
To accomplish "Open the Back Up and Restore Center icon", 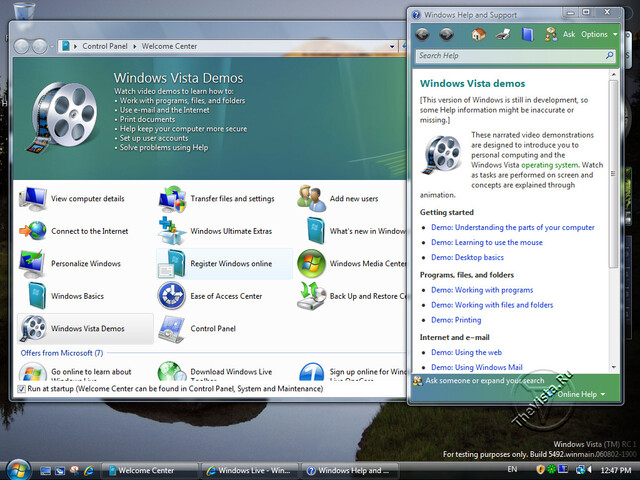I will [311, 296].
